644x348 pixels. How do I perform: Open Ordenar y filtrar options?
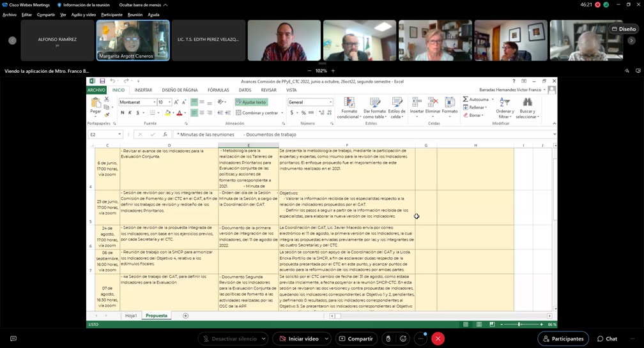[505, 108]
